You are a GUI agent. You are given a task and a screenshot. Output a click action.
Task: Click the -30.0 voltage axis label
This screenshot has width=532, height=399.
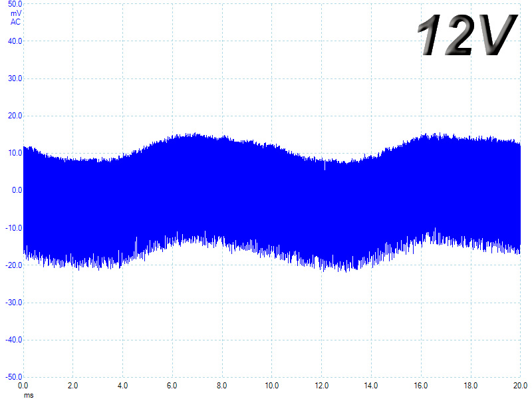[x=13, y=303]
